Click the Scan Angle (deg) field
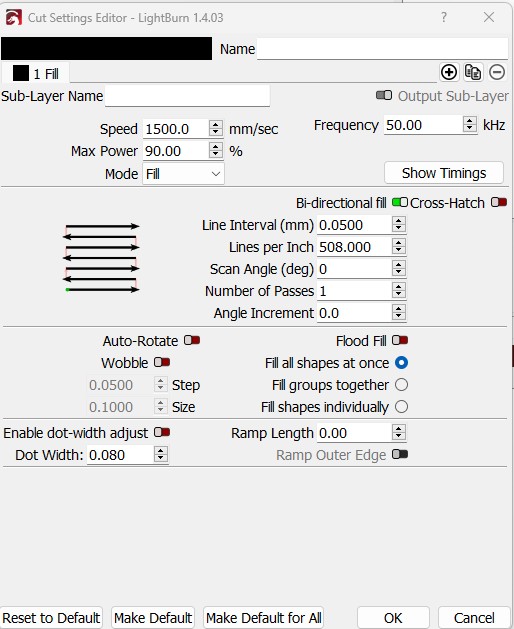514x629 pixels. [354, 269]
